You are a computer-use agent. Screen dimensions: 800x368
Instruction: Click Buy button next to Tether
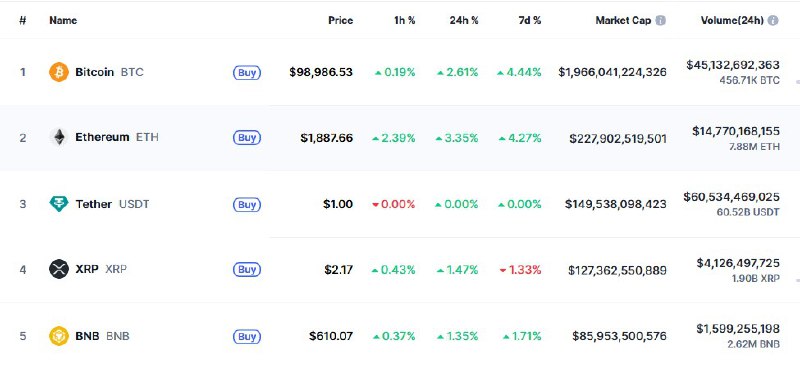click(247, 205)
